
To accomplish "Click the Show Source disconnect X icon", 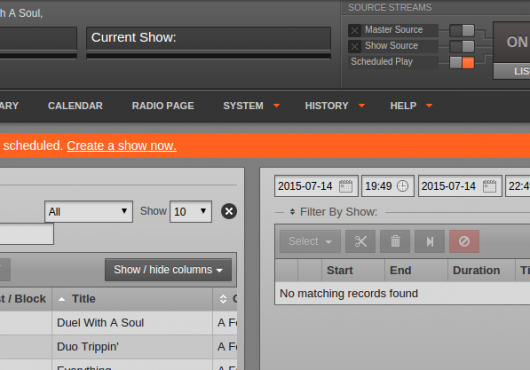I will pos(355,46).
